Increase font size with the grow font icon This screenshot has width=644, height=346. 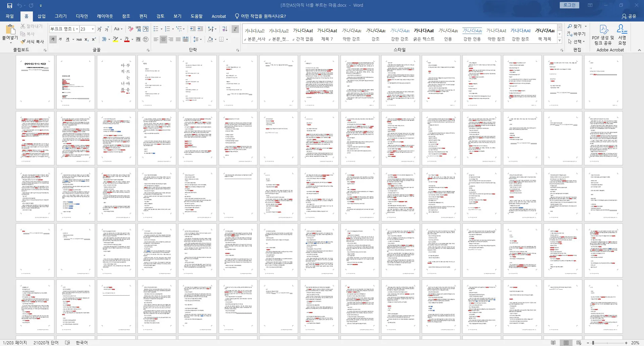tap(100, 29)
